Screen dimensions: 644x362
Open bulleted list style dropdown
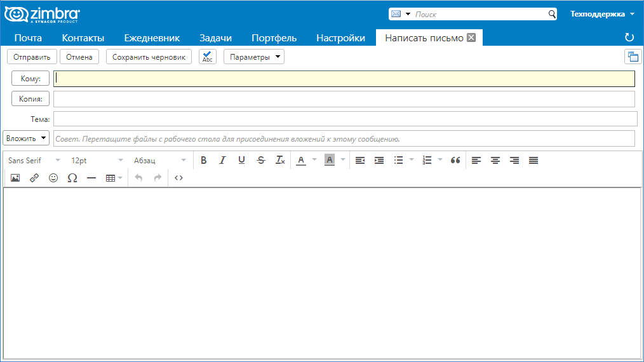(412, 160)
